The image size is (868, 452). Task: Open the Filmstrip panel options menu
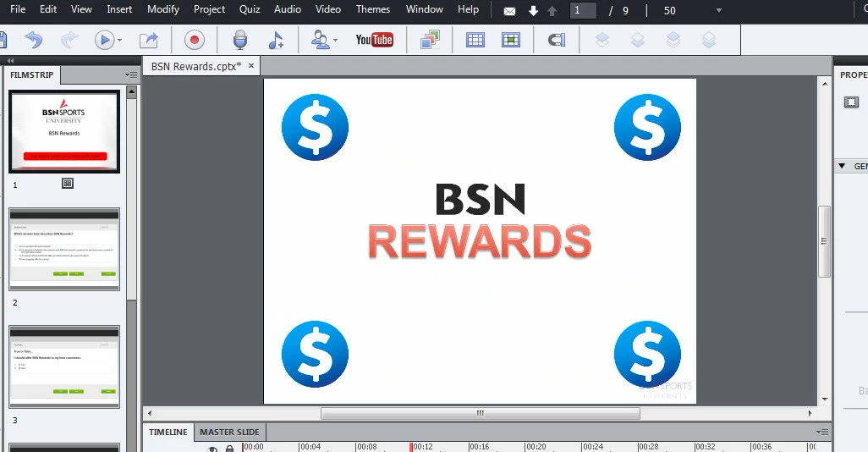click(131, 74)
